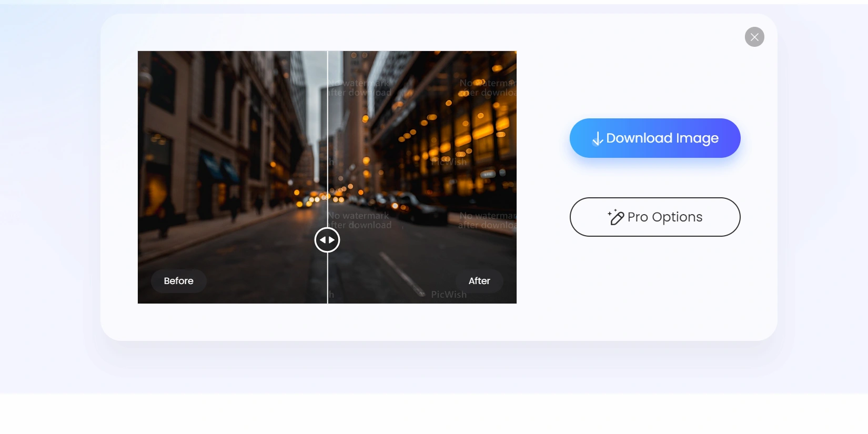This screenshot has width=868, height=434.
Task: Click the PicWish watermark in the image middle
Action: 449,162
